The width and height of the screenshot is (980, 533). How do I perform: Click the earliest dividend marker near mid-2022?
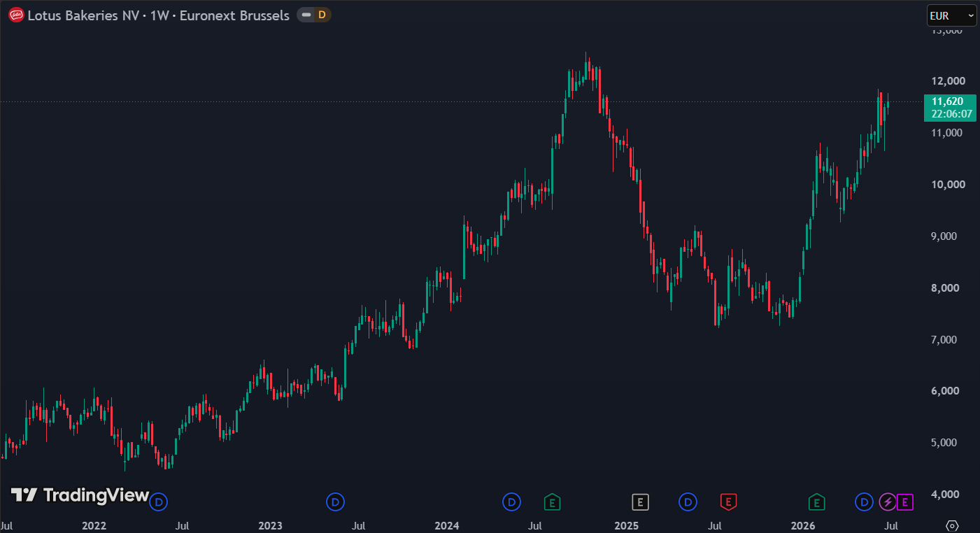[x=159, y=502]
